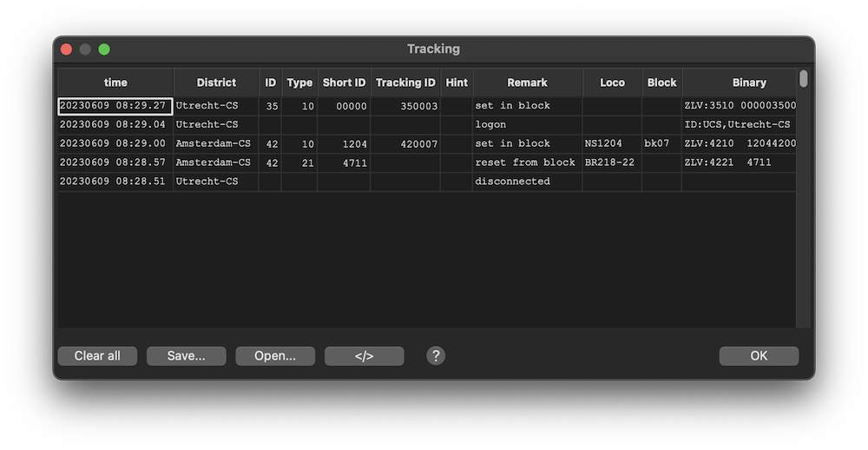
Task: Click the Remark column header
Action: point(527,83)
